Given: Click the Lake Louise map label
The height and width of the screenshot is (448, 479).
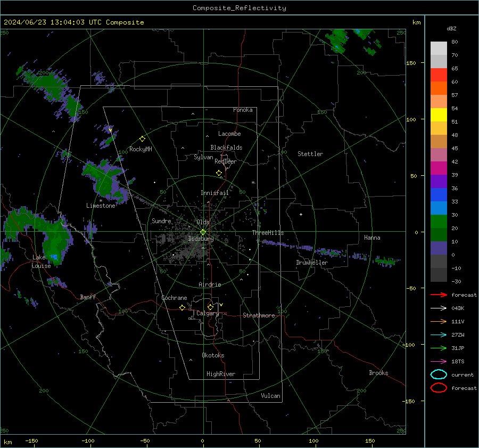Looking at the screenshot, I should click(41, 262).
